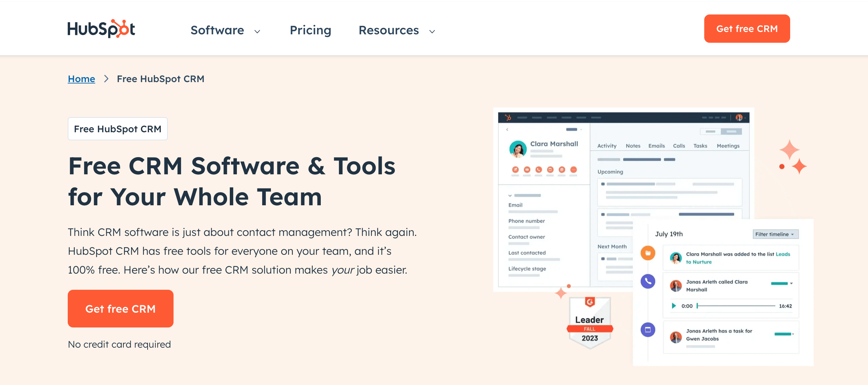The height and width of the screenshot is (385, 868).
Task: Click Clara Marshall's avatar in the mockup
Action: pos(518,149)
